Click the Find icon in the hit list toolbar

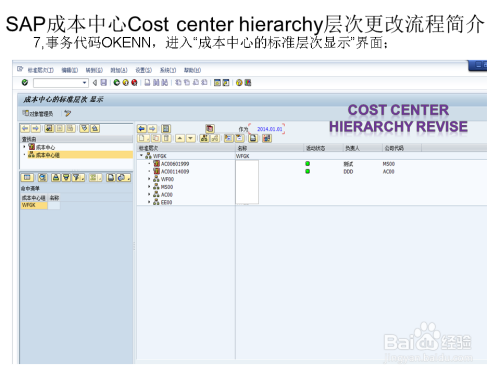[x=42, y=177]
